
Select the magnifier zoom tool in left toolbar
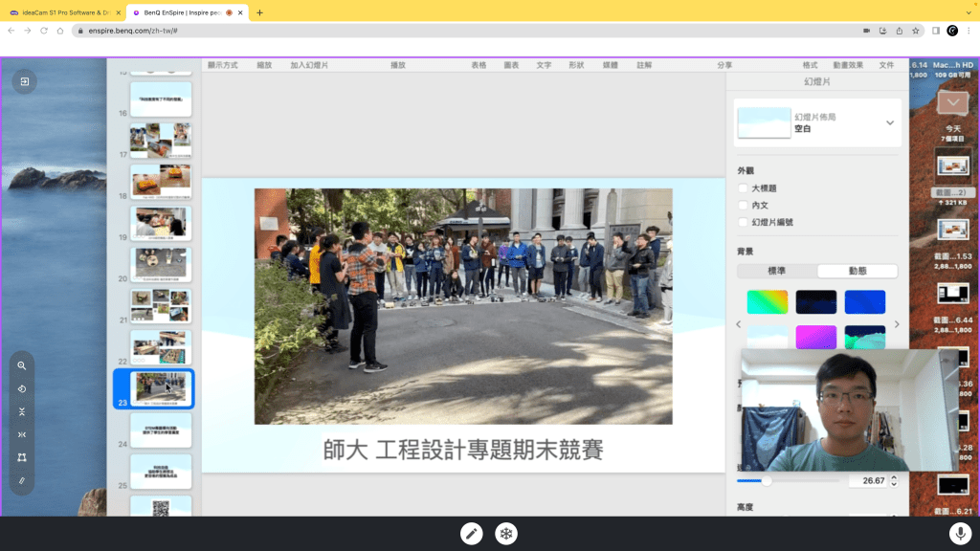coord(22,366)
